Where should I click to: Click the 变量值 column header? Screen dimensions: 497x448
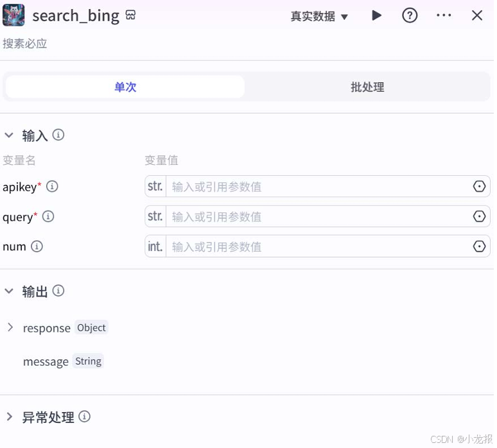161,160
